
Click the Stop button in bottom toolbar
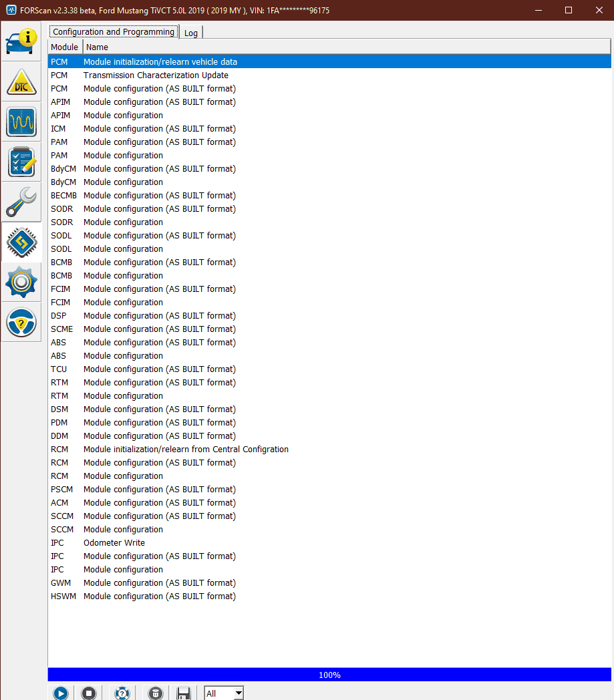[x=88, y=693]
